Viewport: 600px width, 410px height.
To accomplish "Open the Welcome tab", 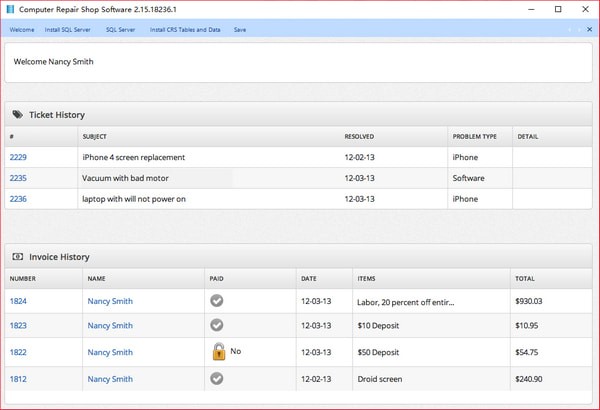I will click(x=22, y=30).
